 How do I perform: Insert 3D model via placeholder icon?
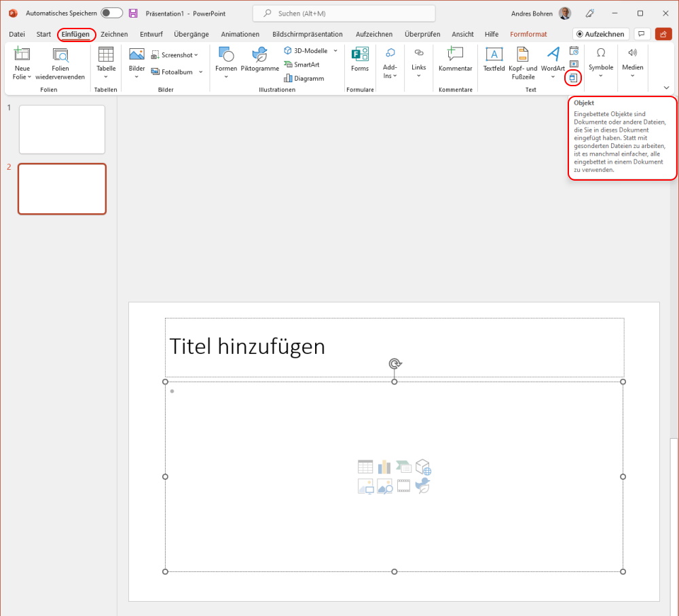coord(423,467)
